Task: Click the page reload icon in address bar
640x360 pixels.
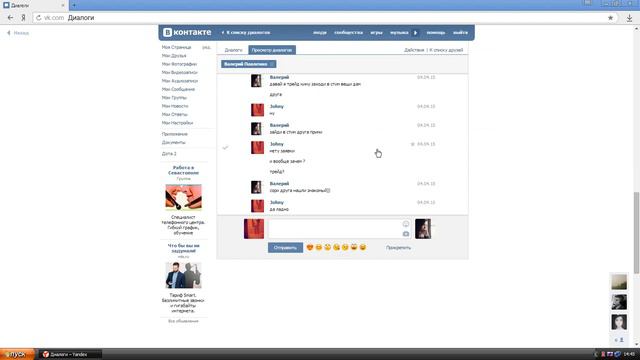Action: click(x=39, y=18)
